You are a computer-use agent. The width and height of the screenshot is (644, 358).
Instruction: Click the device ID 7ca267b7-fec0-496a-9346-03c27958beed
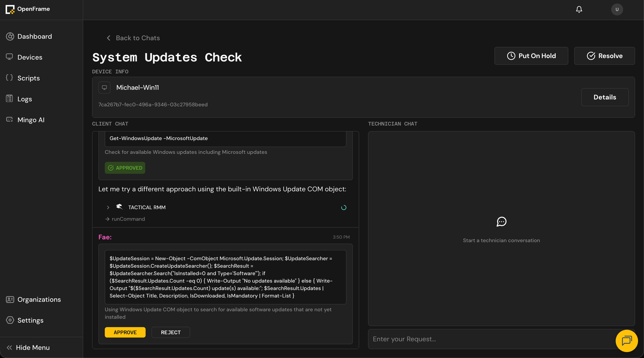(153, 104)
